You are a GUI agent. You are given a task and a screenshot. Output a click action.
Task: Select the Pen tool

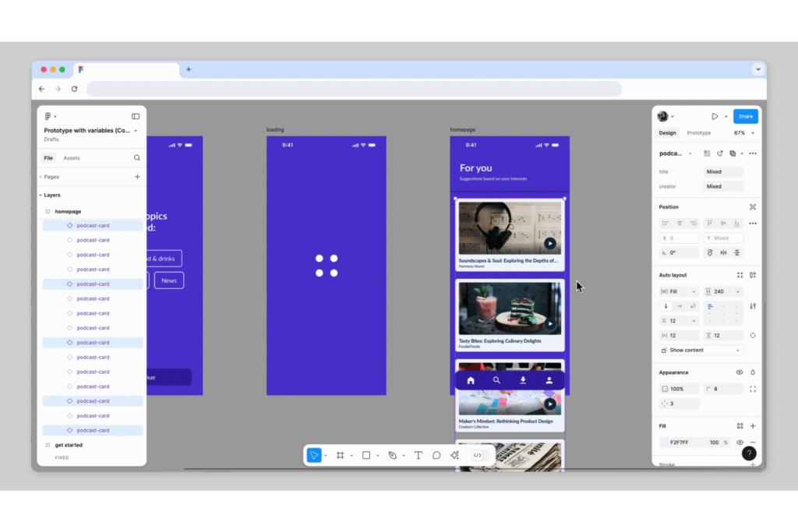(392, 455)
